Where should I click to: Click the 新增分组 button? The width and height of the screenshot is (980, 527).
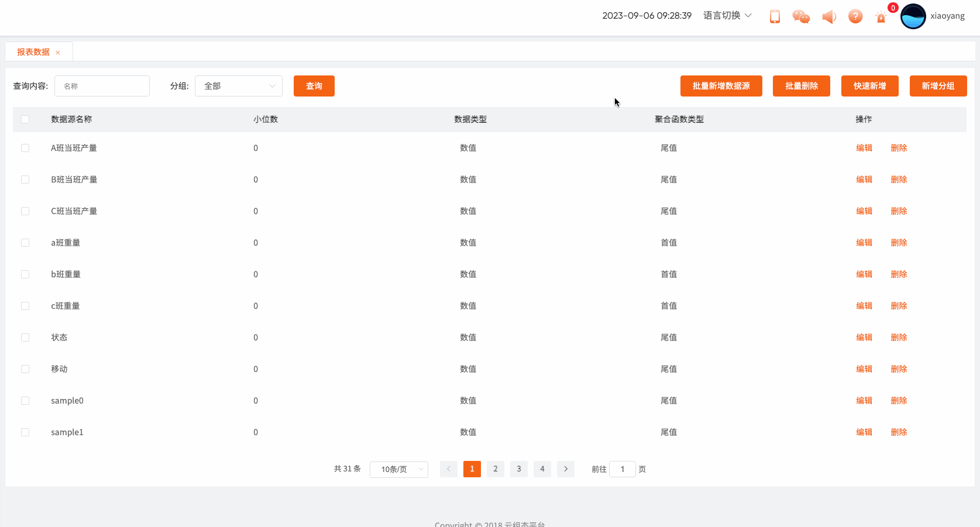(x=938, y=86)
